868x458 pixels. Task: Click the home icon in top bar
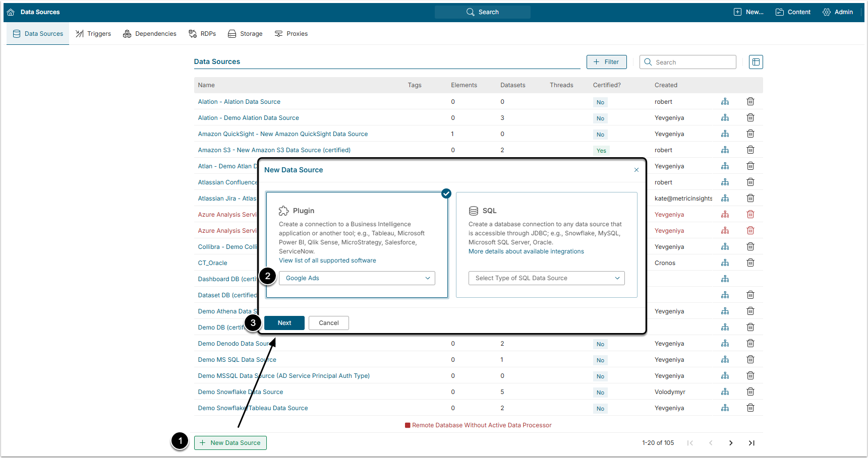point(11,12)
